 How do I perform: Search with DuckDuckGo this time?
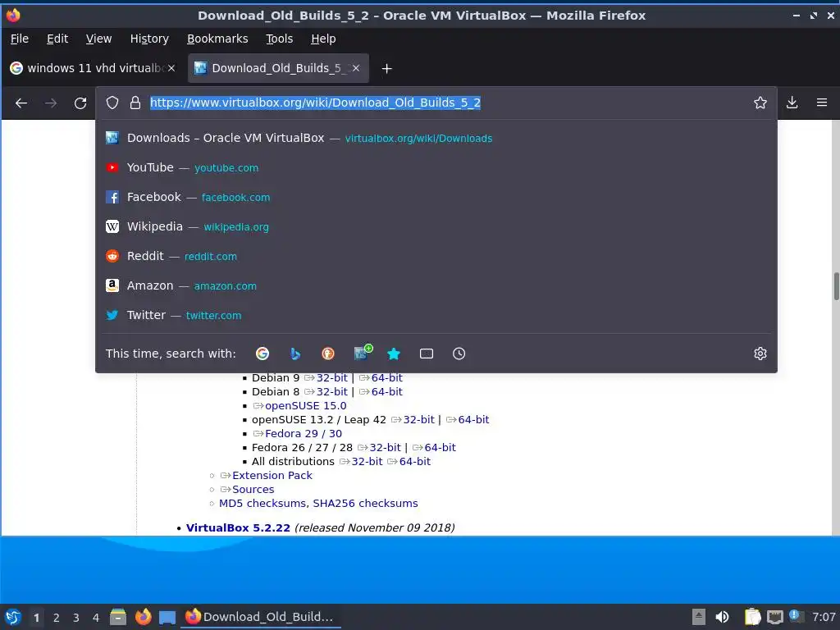click(328, 354)
